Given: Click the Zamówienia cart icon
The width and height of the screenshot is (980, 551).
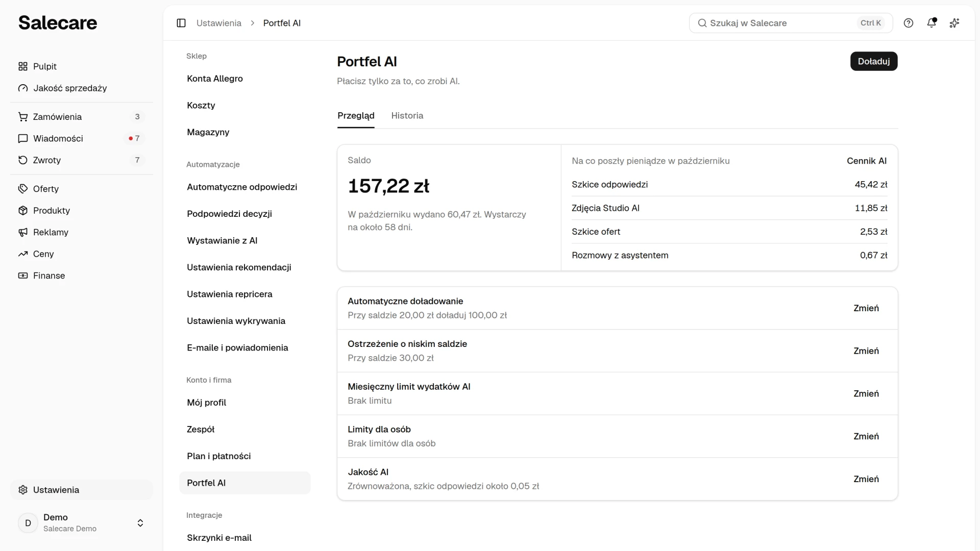Looking at the screenshot, I should pyautogui.click(x=23, y=117).
